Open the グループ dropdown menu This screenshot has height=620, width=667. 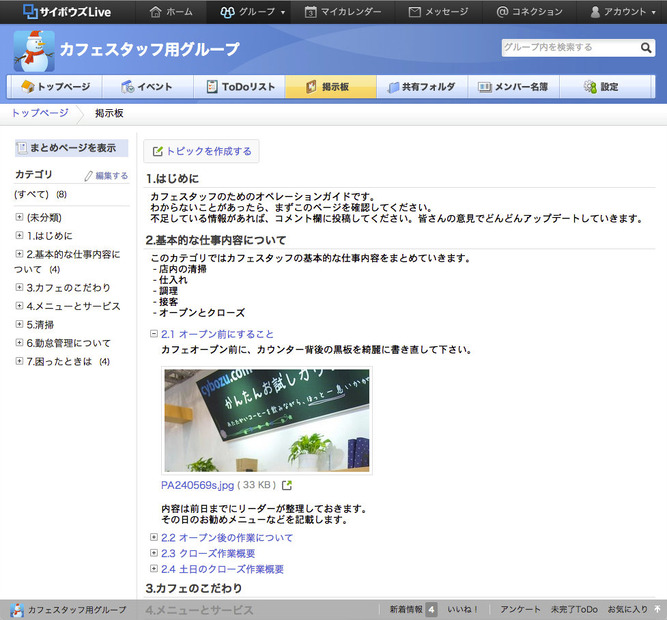250,12
